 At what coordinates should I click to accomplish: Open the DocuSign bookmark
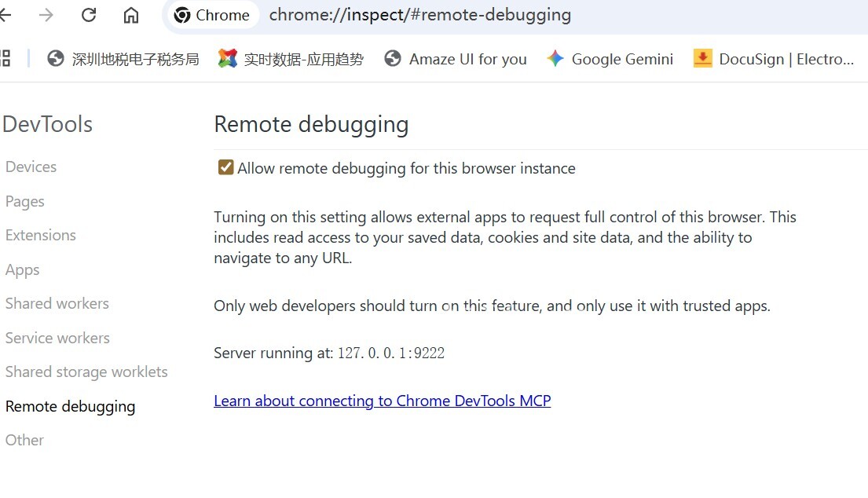[774, 59]
